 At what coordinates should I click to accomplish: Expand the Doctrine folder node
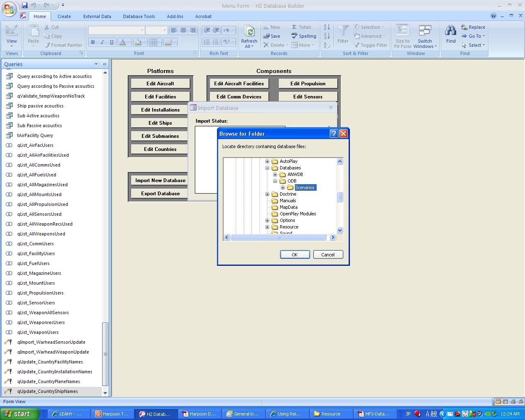[x=267, y=194]
